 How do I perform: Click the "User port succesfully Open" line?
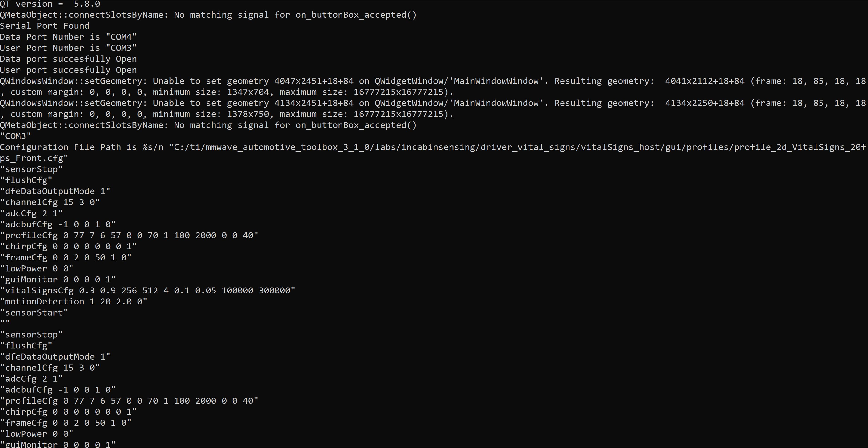tap(68, 70)
